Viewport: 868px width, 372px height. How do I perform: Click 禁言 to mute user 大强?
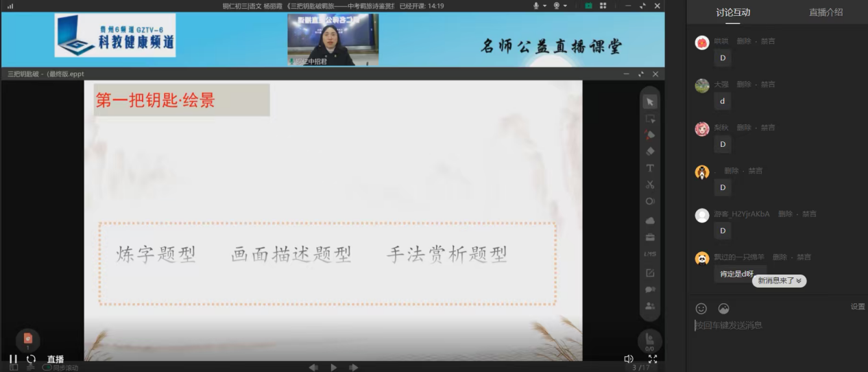click(767, 84)
